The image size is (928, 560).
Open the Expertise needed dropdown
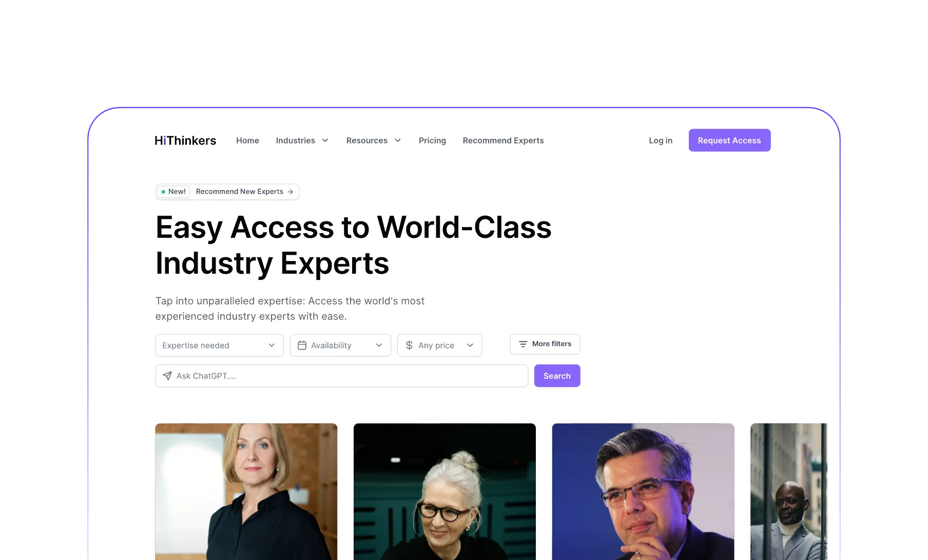[219, 346]
